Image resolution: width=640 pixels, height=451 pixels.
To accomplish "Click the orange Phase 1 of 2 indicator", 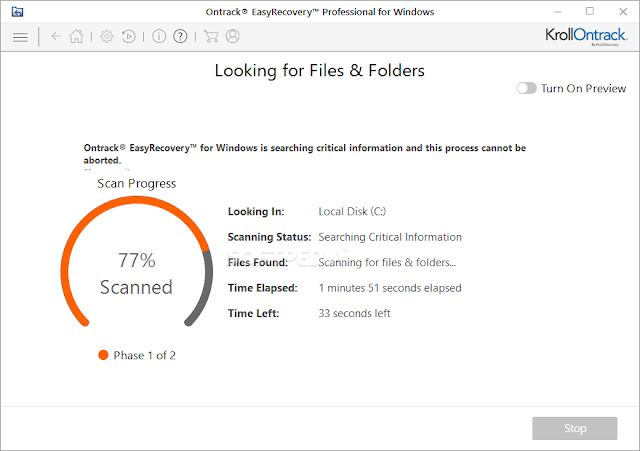I will click(x=103, y=355).
